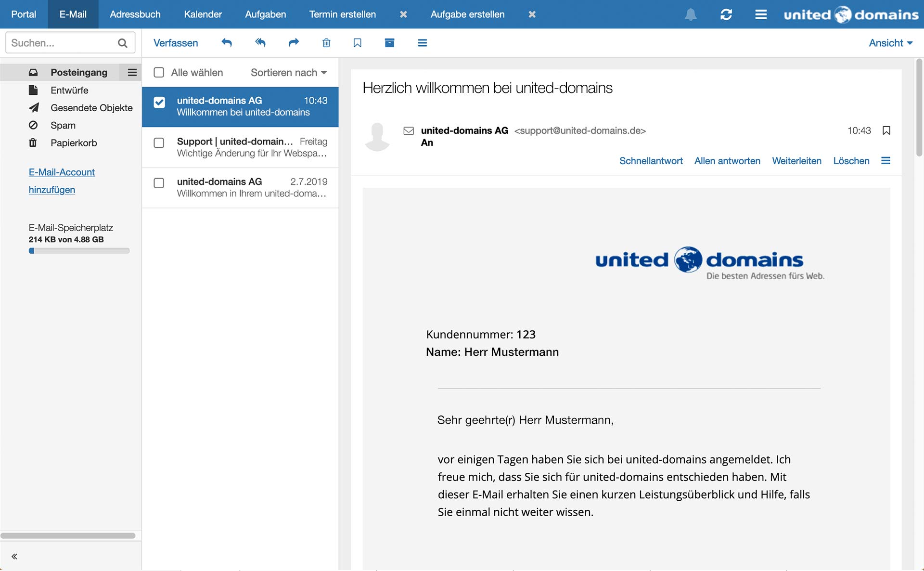Image resolution: width=924 pixels, height=571 pixels.
Task: Open the Adressbuch tab
Action: (x=135, y=14)
